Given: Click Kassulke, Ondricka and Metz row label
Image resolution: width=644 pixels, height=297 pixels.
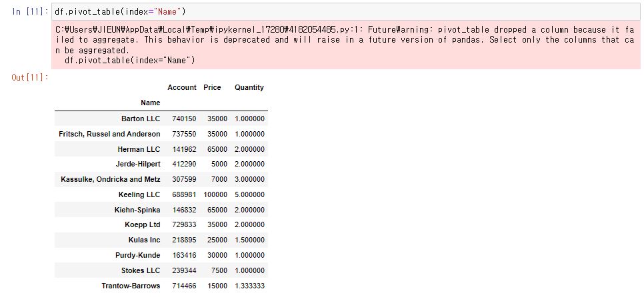Looking at the screenshot, I should (111, 179).
